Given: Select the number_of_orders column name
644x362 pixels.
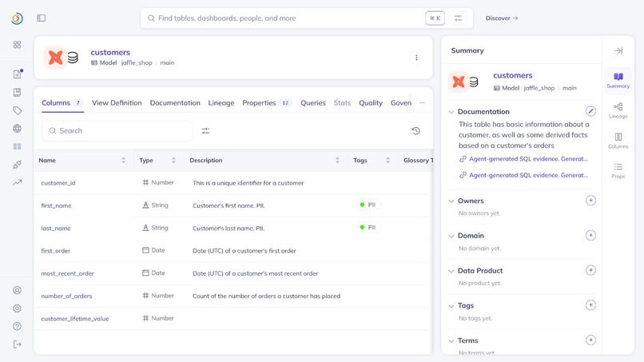Looking at the screenshot, I should (x=66, y=296).
